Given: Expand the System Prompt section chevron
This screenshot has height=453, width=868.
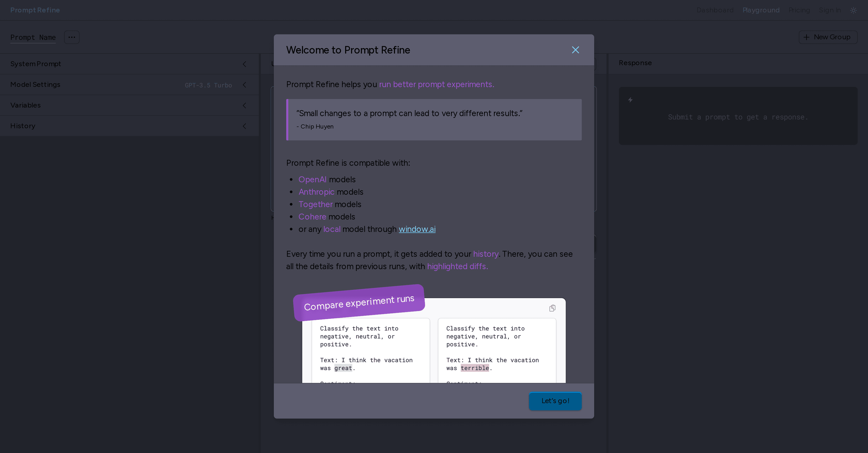Looking at the screenshot, I should coord(245,64).
